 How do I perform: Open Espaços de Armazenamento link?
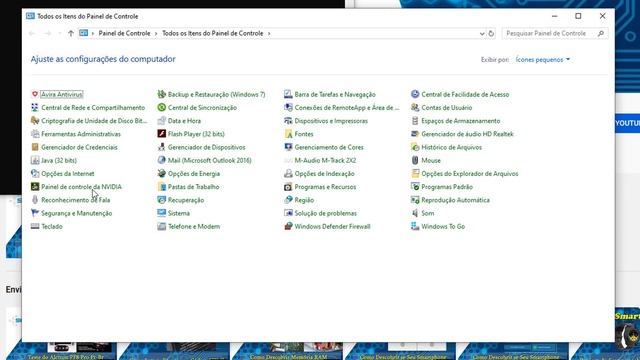click(461, 121)
